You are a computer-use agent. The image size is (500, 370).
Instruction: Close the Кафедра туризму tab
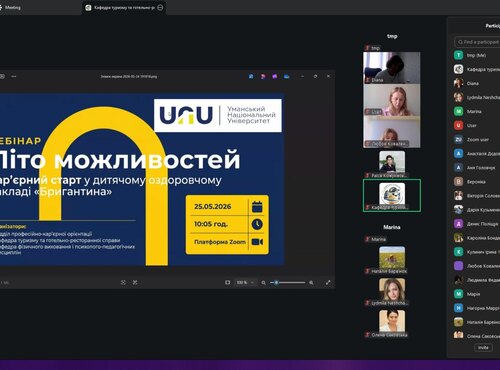point(160,7)
